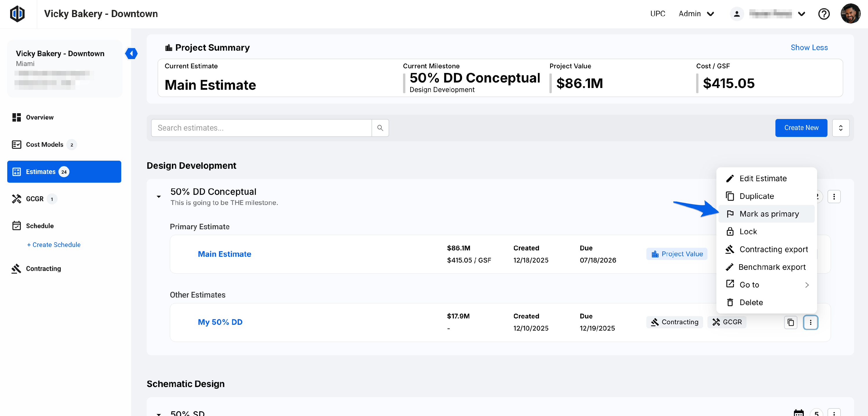Toggle expand/collapse all button beside Create New
The height and width of the screenshot is (416, 868).
pos(841,128)
